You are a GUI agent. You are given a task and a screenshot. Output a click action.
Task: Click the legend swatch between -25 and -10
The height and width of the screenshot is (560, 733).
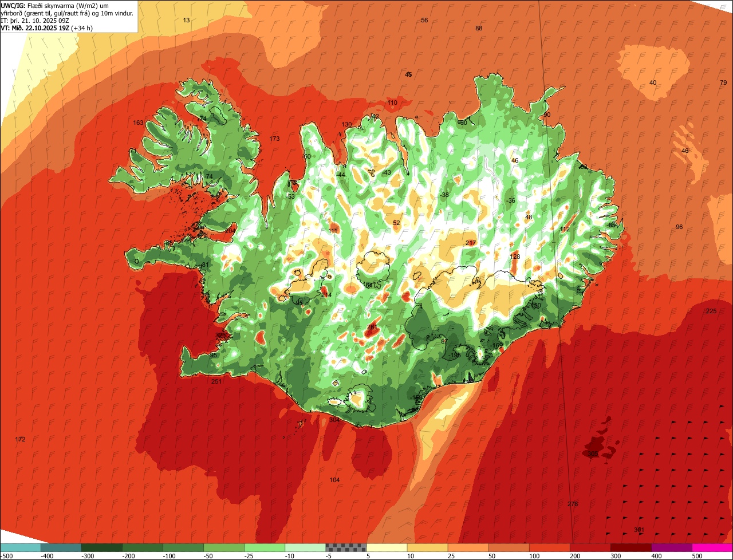[264, 547]
